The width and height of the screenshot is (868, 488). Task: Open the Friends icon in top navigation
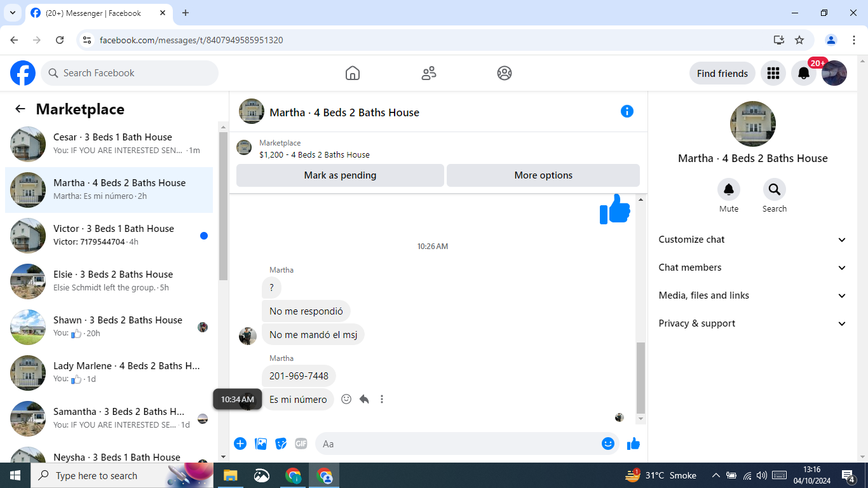tap(429, 73)
